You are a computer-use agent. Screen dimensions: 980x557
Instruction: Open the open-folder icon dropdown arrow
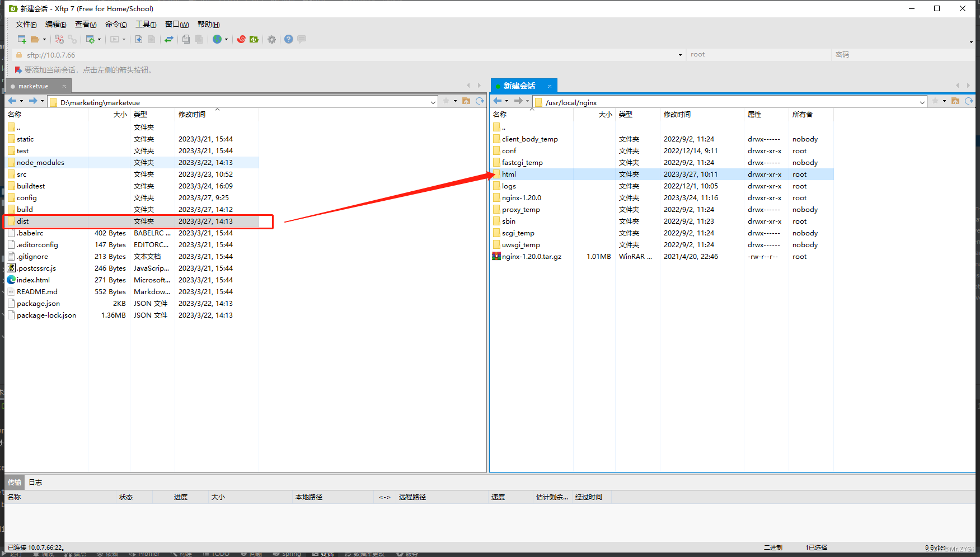(x=44, y=39)
